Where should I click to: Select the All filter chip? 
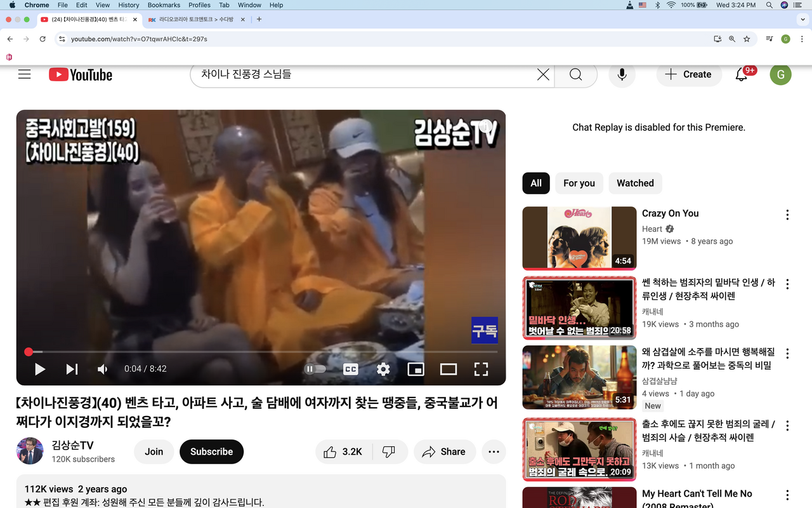pos(536,183)
